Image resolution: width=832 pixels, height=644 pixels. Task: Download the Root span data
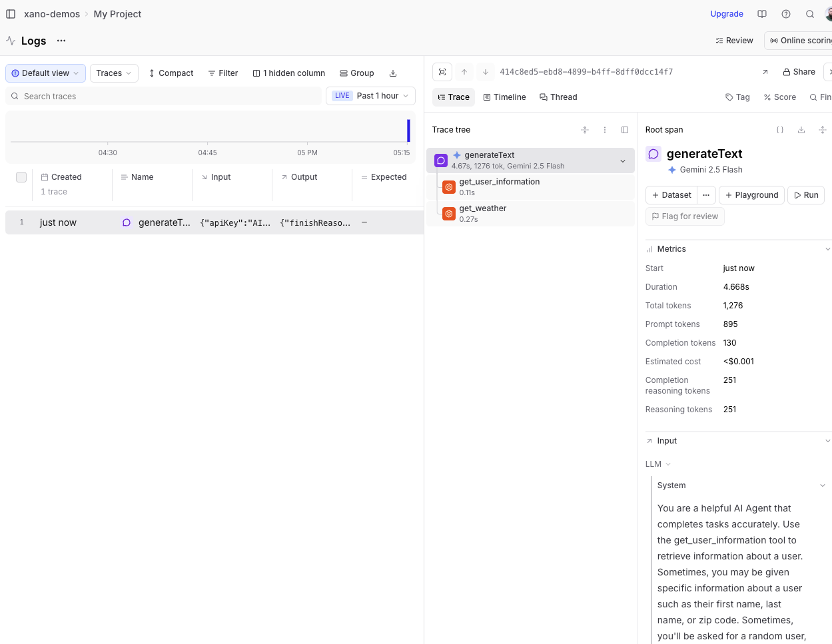(801, 130)
